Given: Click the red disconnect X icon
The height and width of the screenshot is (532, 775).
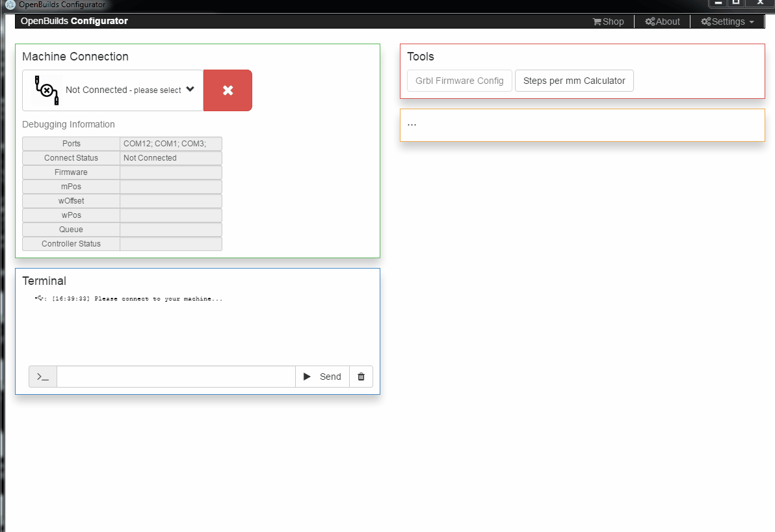Looking at the screenshot, I should [228, 90].
